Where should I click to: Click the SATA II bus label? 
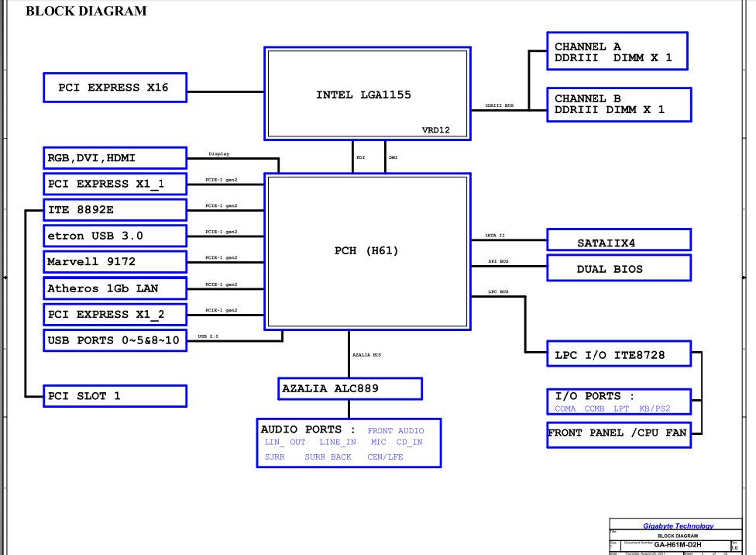495,236
